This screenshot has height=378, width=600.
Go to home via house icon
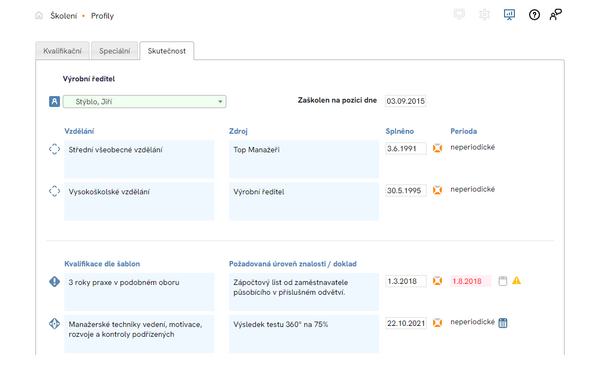click(39, 16)
